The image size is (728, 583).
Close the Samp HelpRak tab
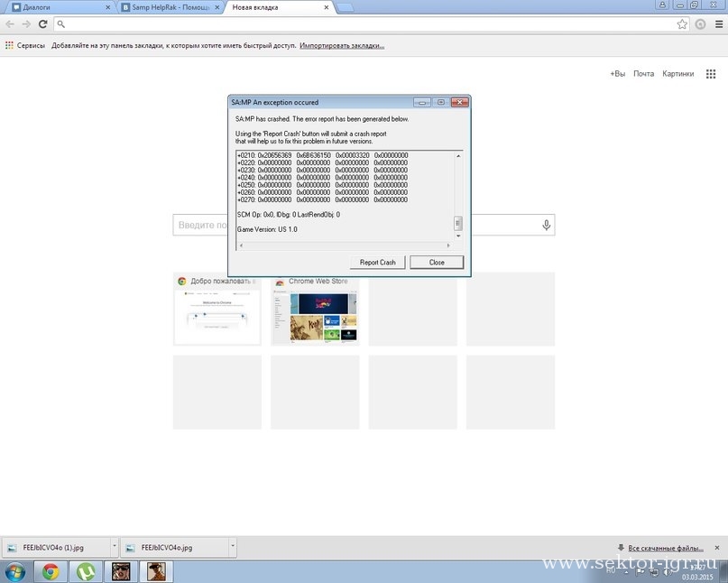[217, 7]
